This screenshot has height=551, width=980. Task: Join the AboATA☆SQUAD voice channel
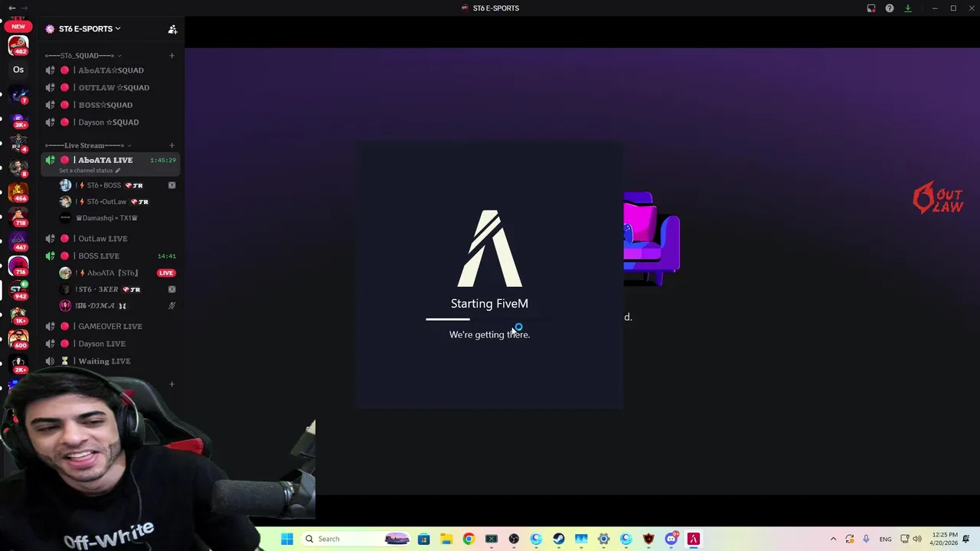110,70
